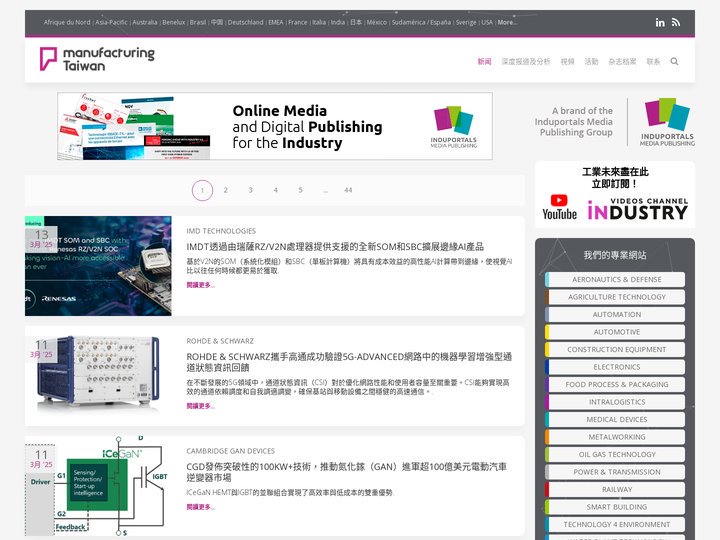Viewport: 720px width, 540px height.
Task: Open Metalworking site
Action: tap(615, 437)
